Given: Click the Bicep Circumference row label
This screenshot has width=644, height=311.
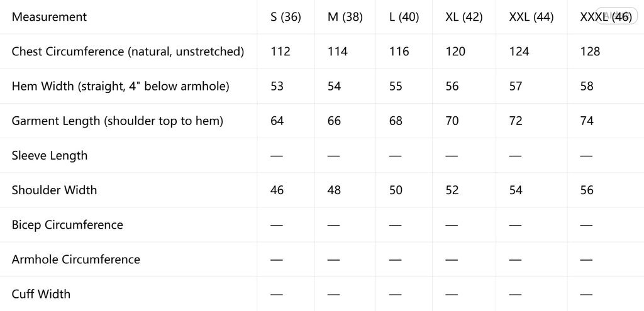Looking at the screenshot, I should 67,225.
